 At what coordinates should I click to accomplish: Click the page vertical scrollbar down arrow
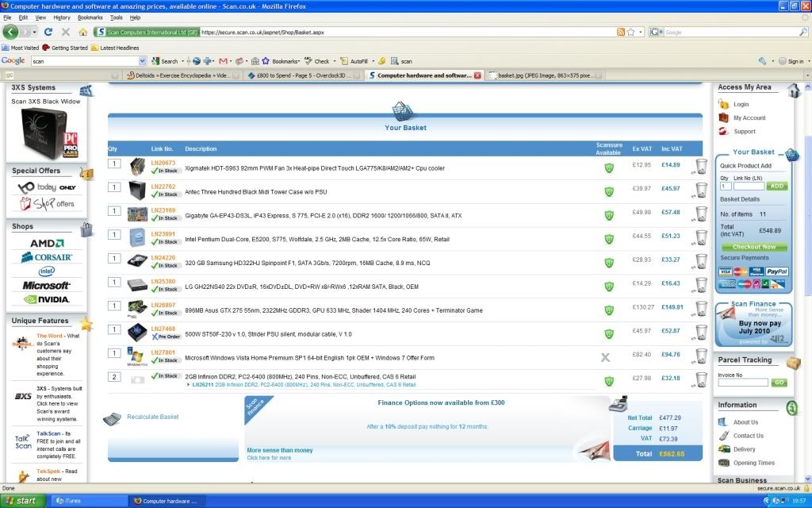pos(807,479)
